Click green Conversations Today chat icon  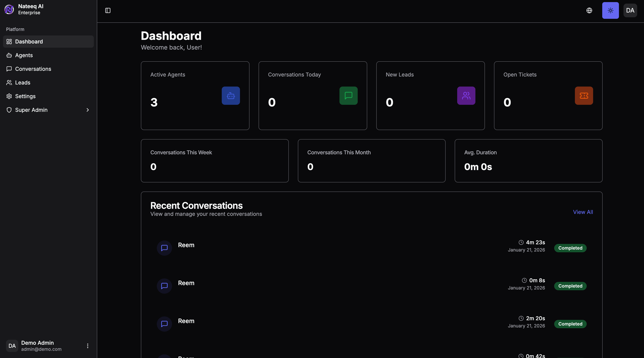pyautogui.click(x=348, y=96)
